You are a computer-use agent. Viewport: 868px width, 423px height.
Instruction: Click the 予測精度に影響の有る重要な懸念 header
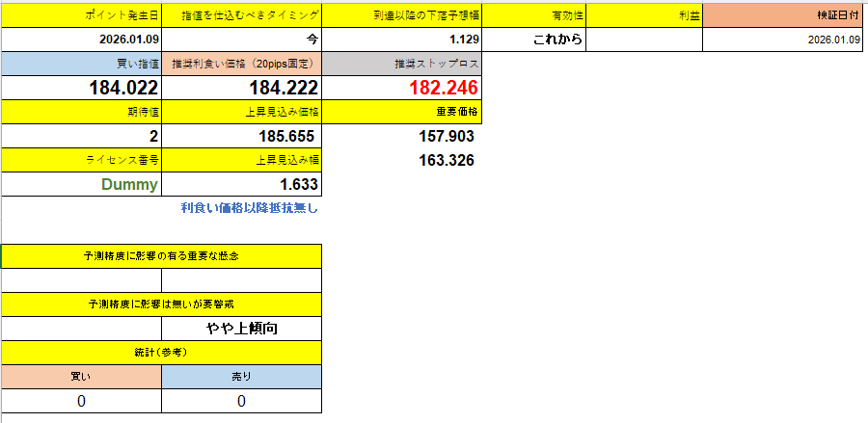tap(162, 256)
